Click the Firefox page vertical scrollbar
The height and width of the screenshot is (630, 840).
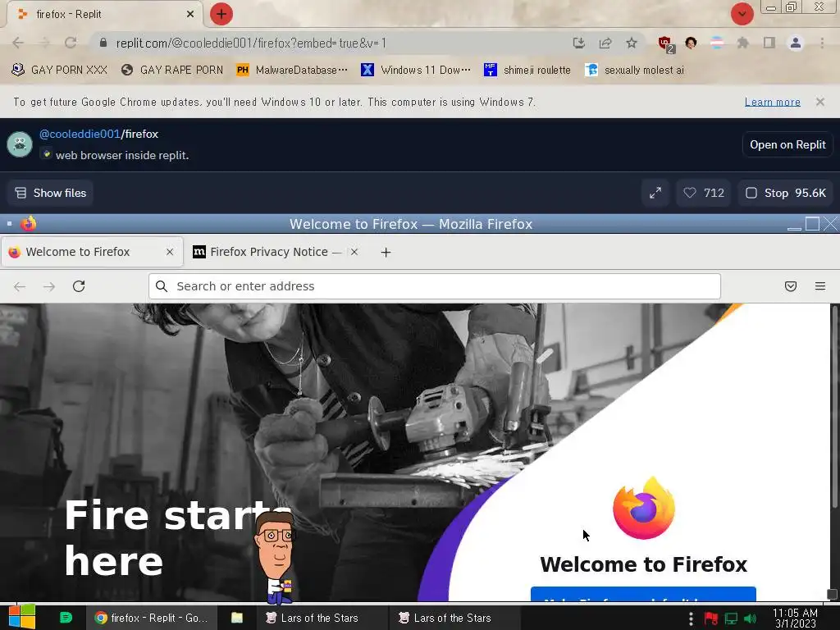point(834,407)
